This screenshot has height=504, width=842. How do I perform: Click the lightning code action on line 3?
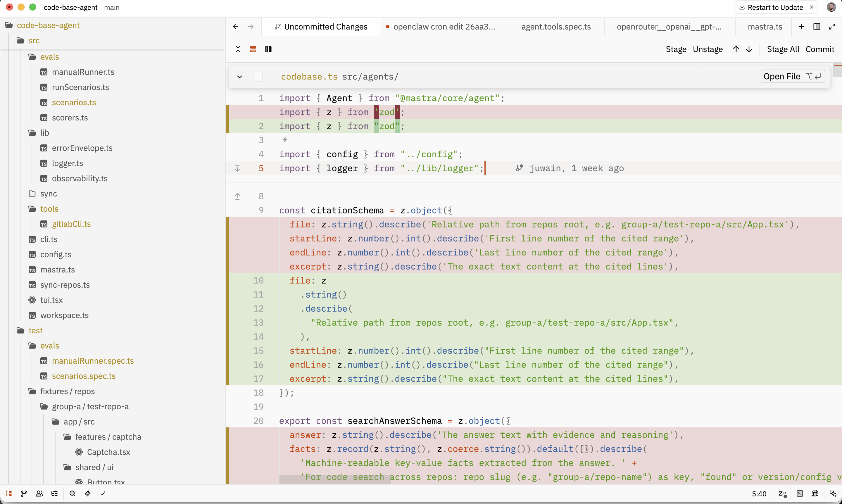click(285, 139)
